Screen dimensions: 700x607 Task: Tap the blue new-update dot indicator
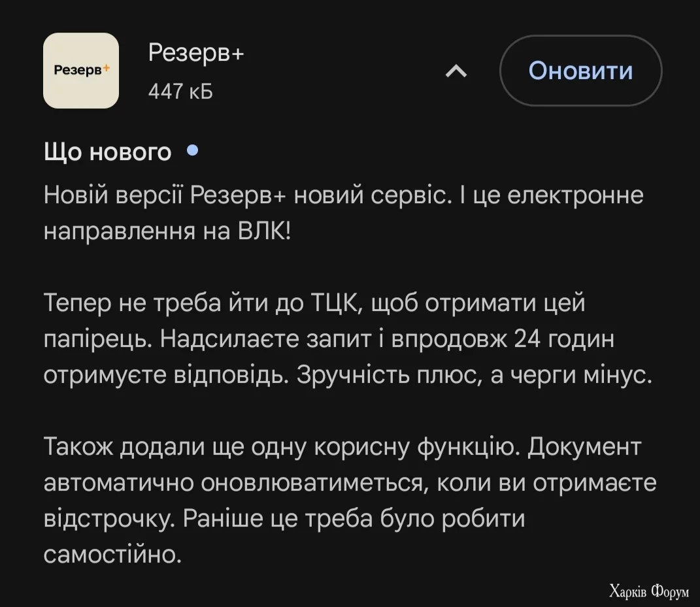(192, 151)
